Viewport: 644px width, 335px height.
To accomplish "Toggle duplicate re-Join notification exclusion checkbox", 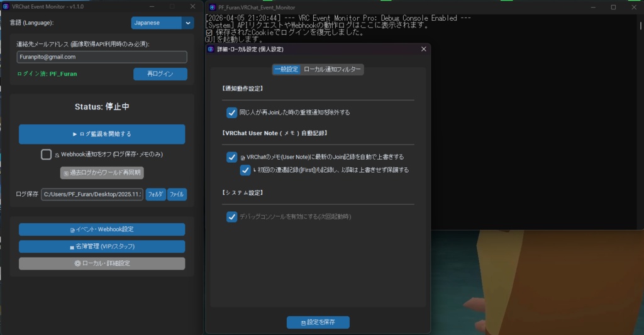I will (231, 113).
